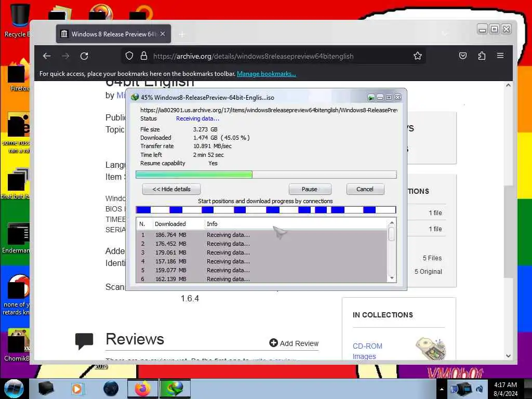
Task: Select connection row 4 with 157.186 MB
Action: coord(261,261)
